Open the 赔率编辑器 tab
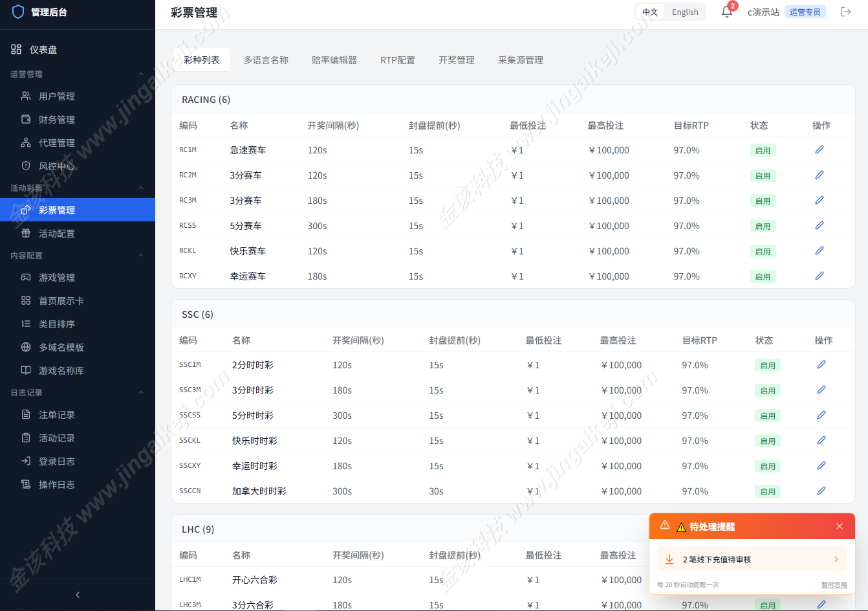 [x=334, y=60]
